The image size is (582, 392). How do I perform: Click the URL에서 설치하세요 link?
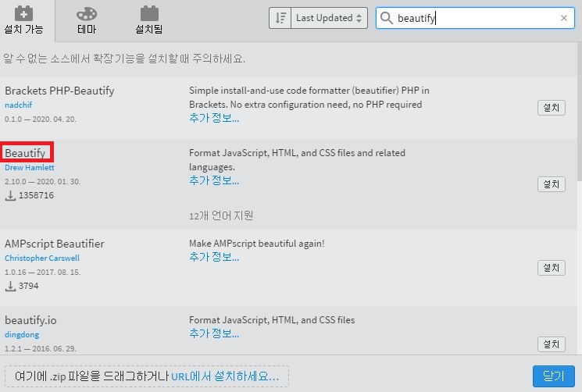pos(225,376)
